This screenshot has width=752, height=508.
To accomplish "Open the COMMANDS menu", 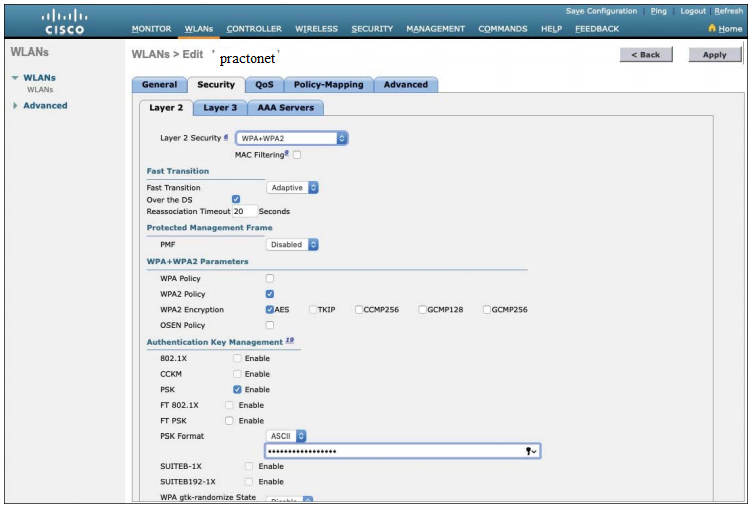I will 503,29.
